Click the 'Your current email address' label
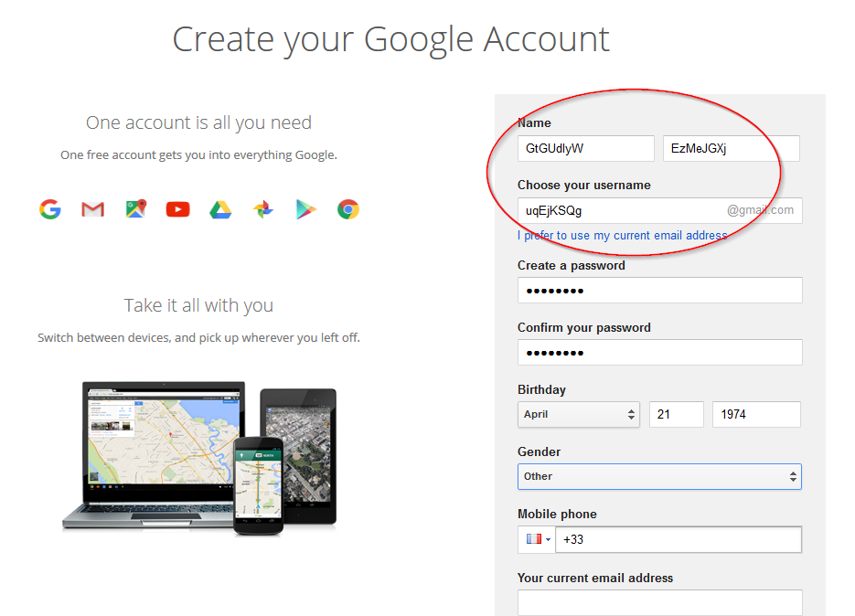Image resolution: width=855 pixels, height=616 pixels. [x=595, y=578]
